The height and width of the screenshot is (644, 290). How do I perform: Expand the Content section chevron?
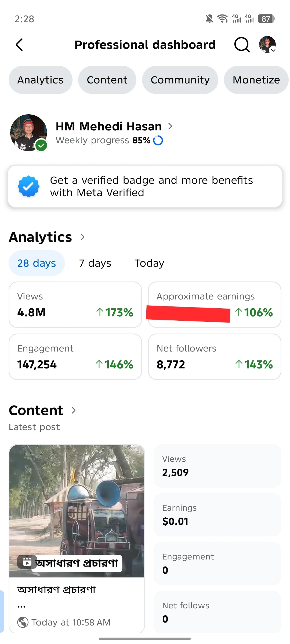click(74, 410)
